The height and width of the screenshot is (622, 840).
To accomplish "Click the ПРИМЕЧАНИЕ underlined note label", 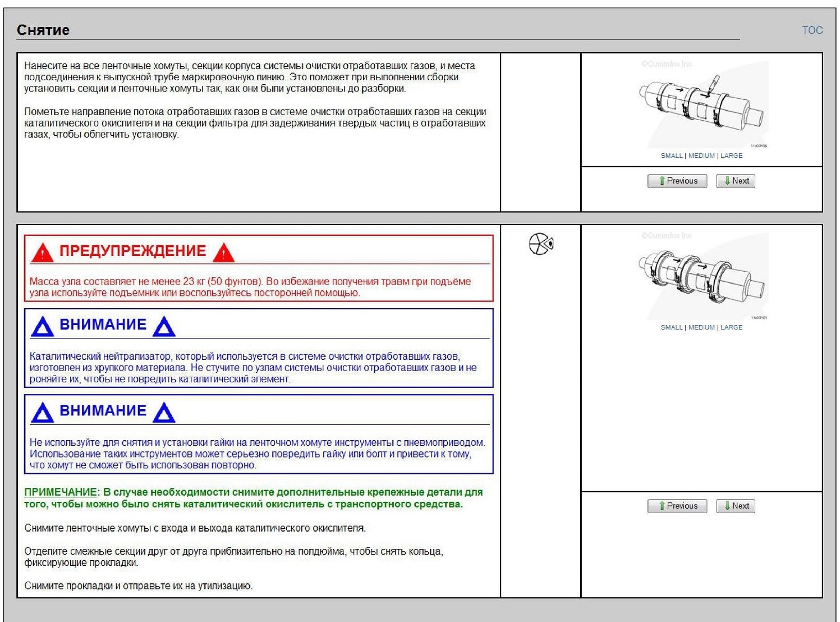I will click(61, 492).
